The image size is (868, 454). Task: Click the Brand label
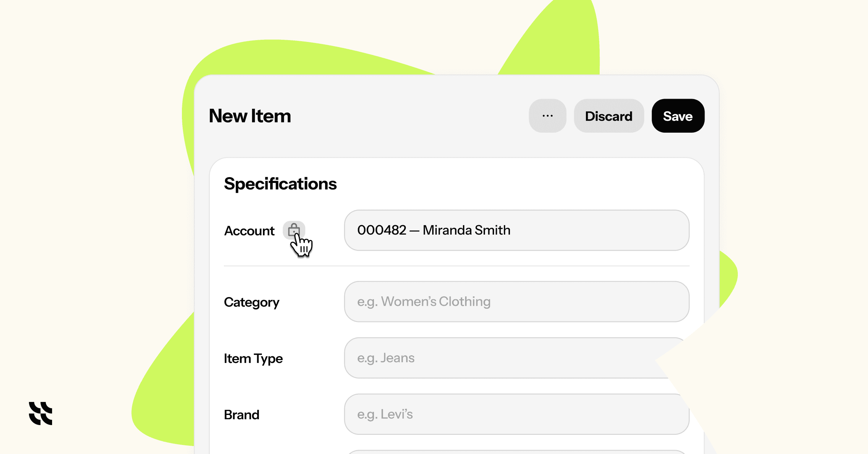coord(242,415)
